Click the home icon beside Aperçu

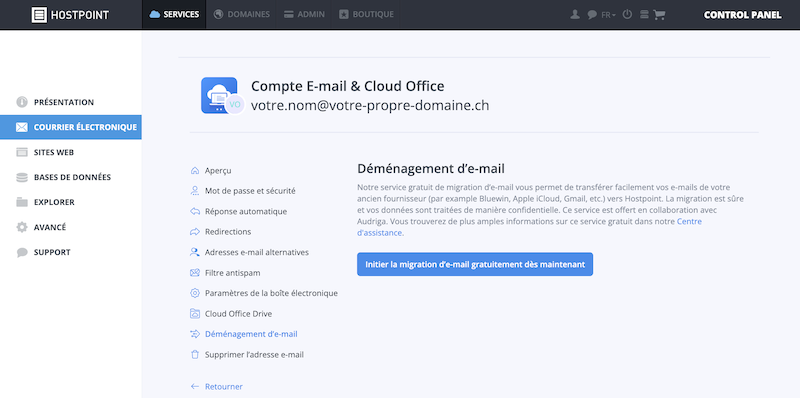(194, 170)
